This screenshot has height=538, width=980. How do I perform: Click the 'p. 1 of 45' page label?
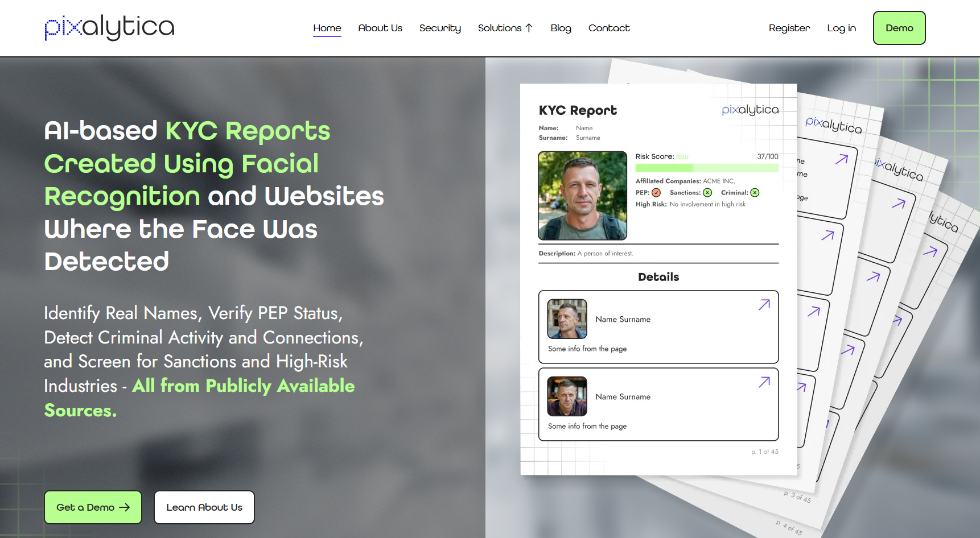pos(765,452)
